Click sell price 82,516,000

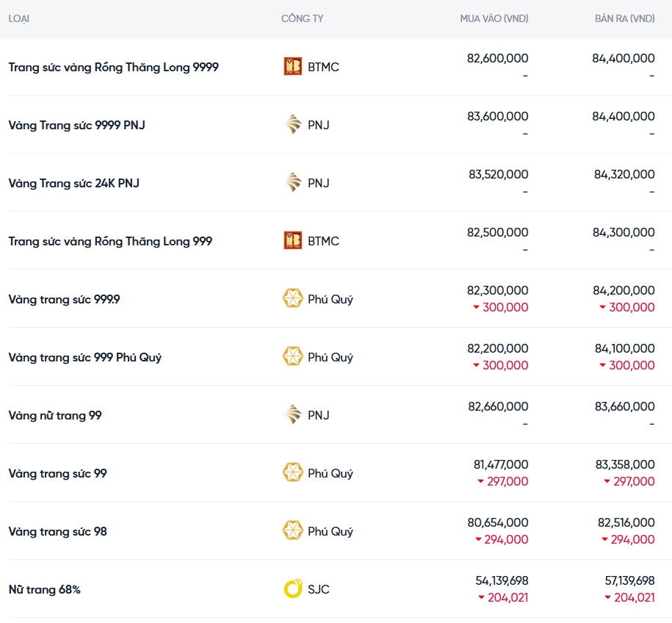pyautogui.click(x=626, y=522)
